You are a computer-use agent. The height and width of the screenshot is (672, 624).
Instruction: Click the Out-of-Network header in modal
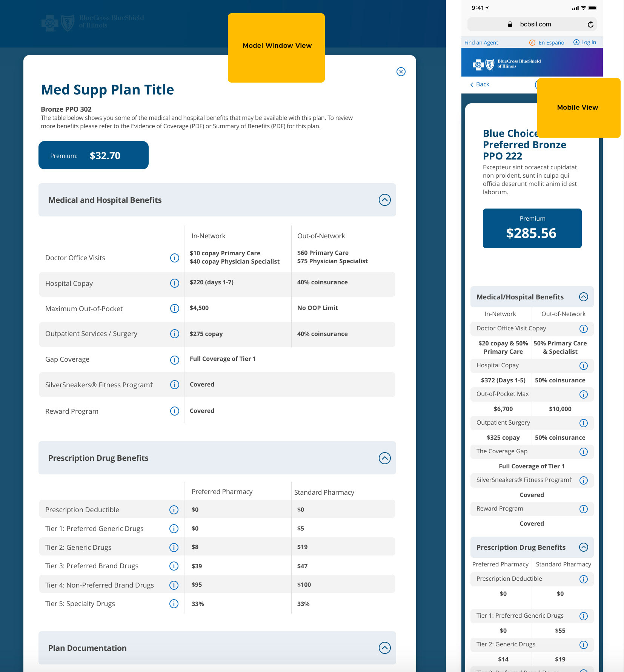point(321,236)
